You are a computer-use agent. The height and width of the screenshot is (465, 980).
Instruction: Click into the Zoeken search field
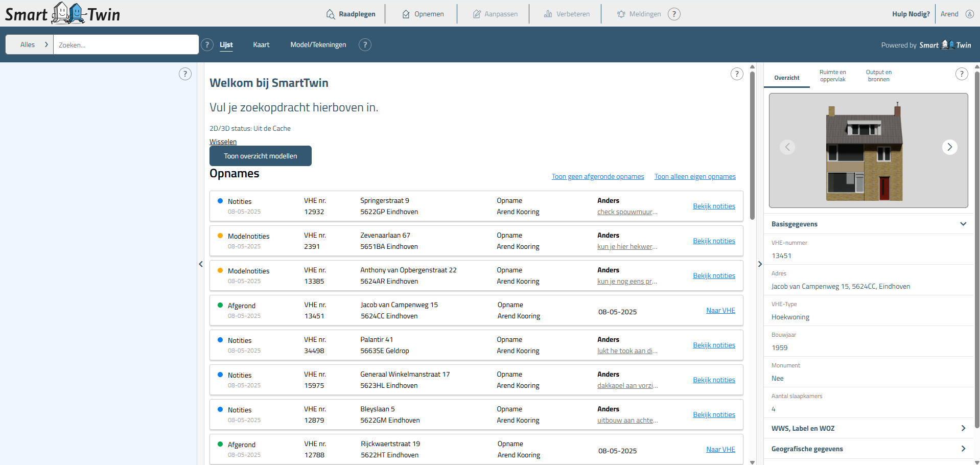pos(126,45)
